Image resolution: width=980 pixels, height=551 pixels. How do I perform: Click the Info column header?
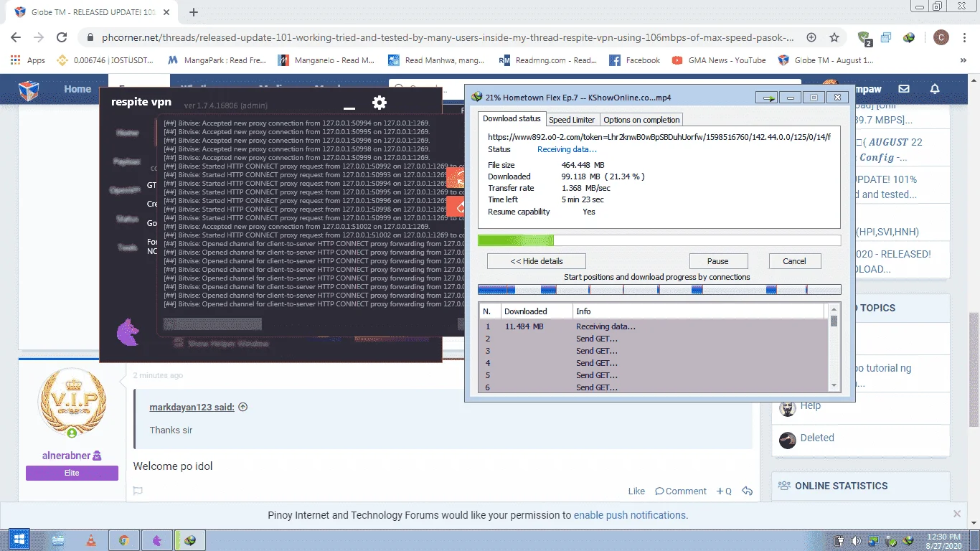click(699, 311)
